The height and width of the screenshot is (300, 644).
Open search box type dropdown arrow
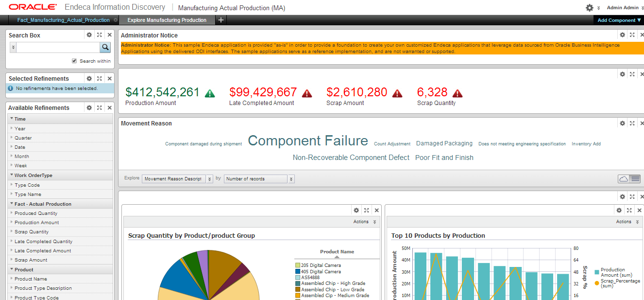pyautogui.click(x=13, y=47)
